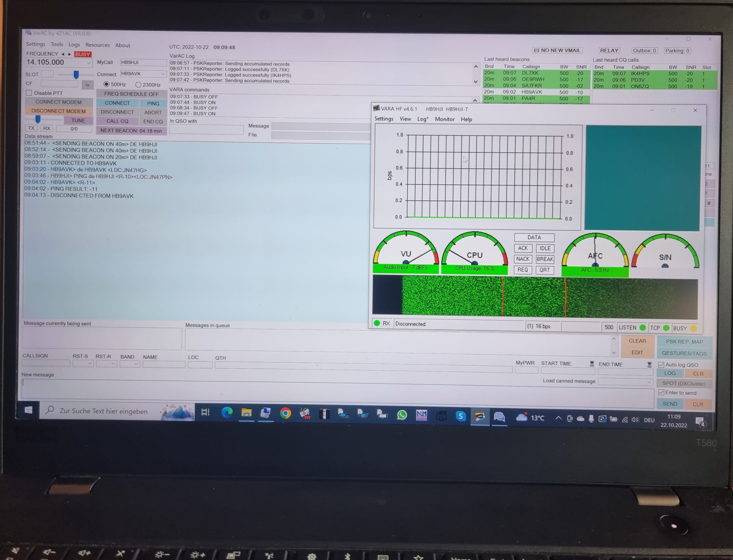Open the BAND dropdown
The width and height of the screenshot is (733, 560).
click(136, 364)
